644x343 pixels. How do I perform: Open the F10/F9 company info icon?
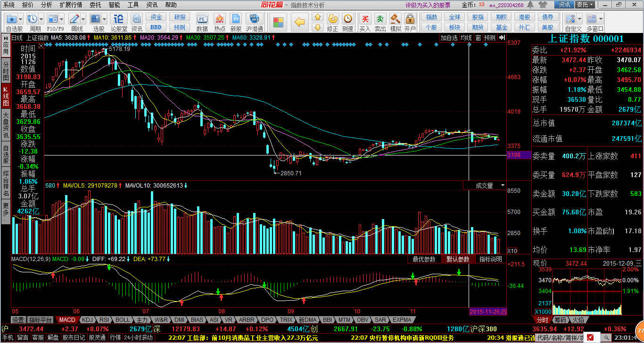coord(53,19)
